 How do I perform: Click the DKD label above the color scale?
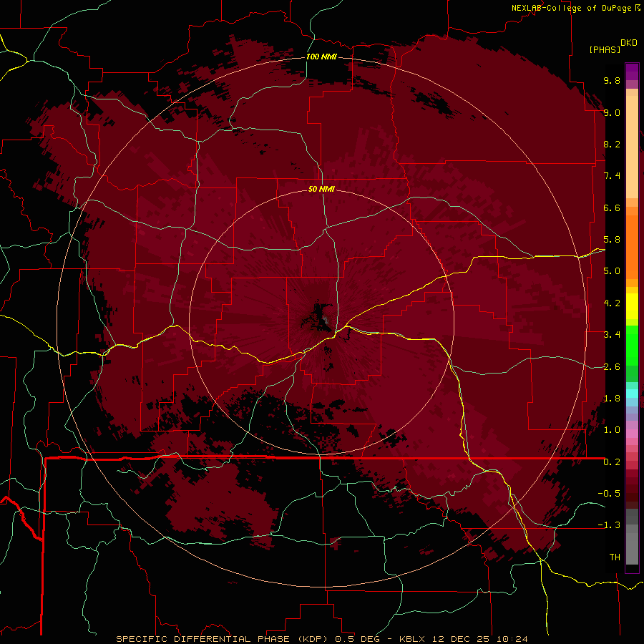(629, 43)
